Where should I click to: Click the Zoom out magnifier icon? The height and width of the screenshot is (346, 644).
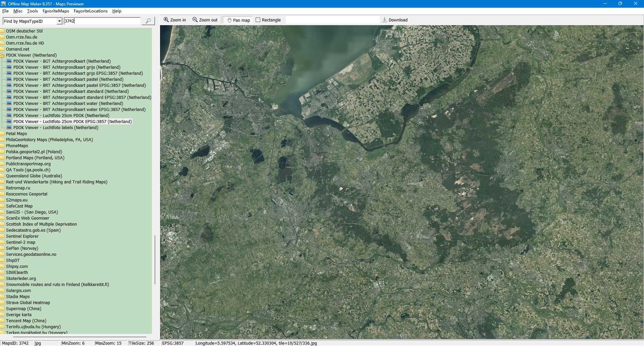tap(195, 20)
